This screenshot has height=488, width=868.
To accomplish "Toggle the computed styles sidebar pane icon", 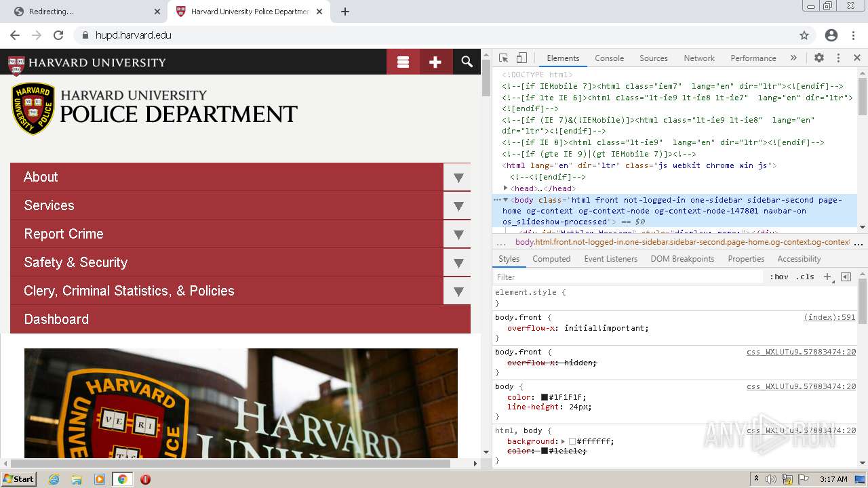I will pos(846,277).
